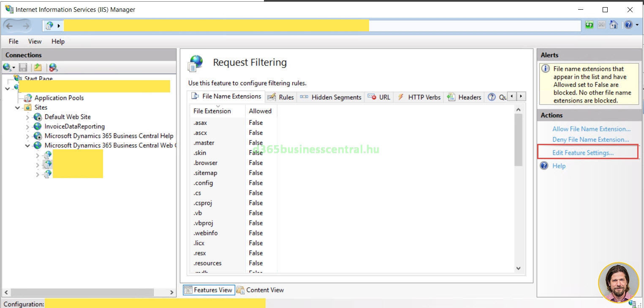Click the Delete Connection icon in Connections toolbar
This screenshot has height=308, width=644.
[53, 68]
